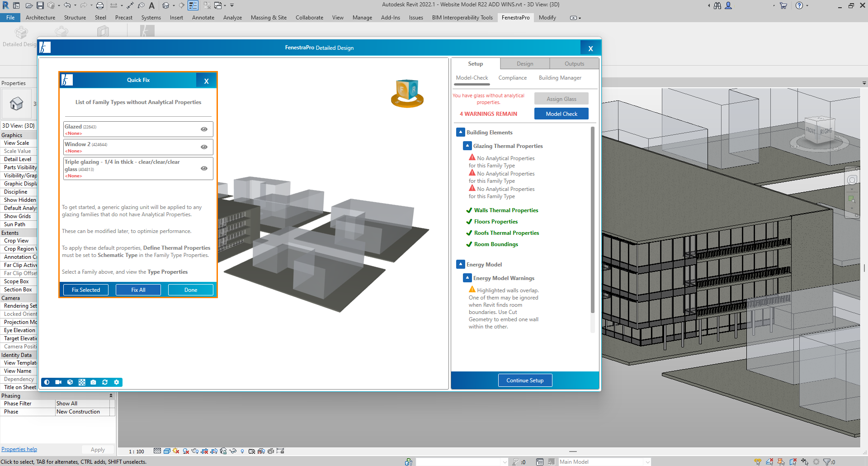Click Drag Elements on Selection status icon
868x466 pixels.
point(805,462)
